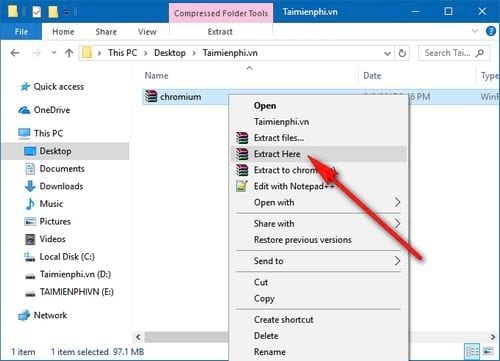
Task: Click chevron after This PC in breadcrumb
Action: point(146,53)
